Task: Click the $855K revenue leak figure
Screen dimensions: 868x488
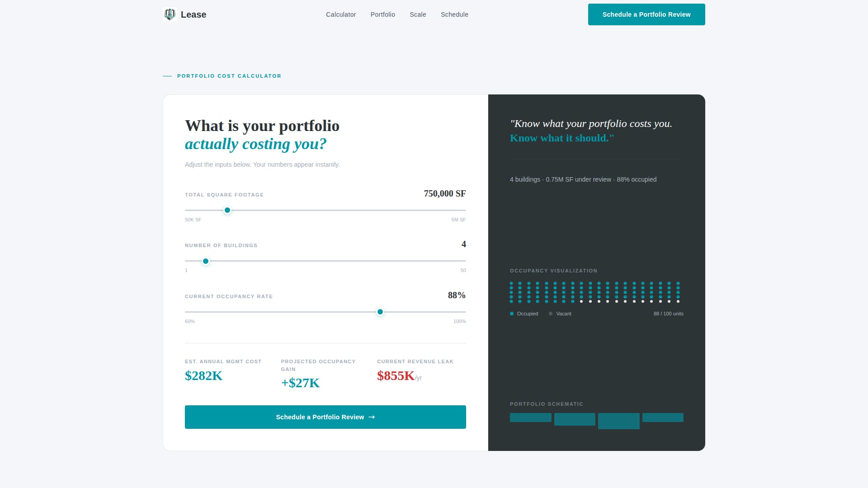Action: coord(395,375)
